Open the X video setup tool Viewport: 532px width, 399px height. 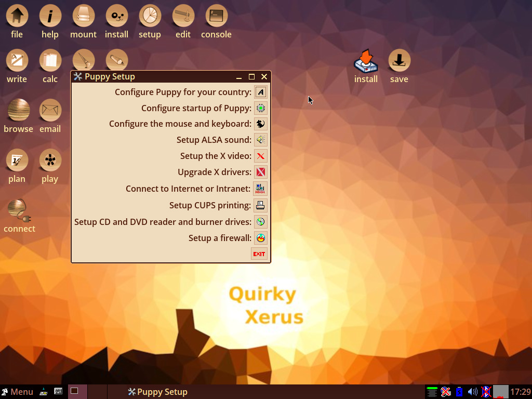click(x=260, y=156)
